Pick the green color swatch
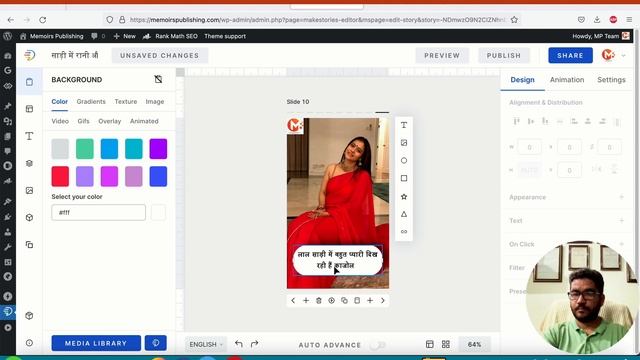Screen dimensions: 640x360 84,149
